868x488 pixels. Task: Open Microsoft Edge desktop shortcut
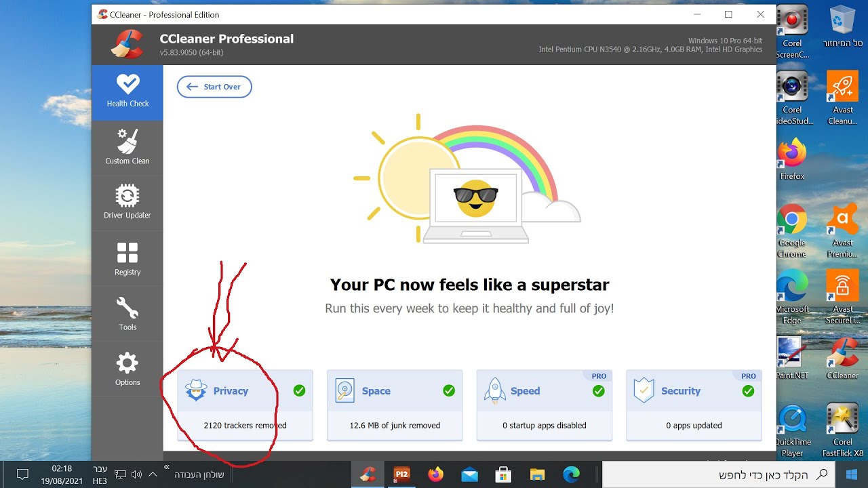[792, 298]
